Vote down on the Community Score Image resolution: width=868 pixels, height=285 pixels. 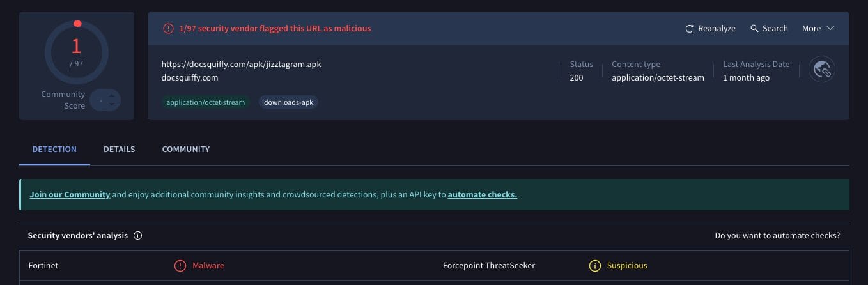112,104
